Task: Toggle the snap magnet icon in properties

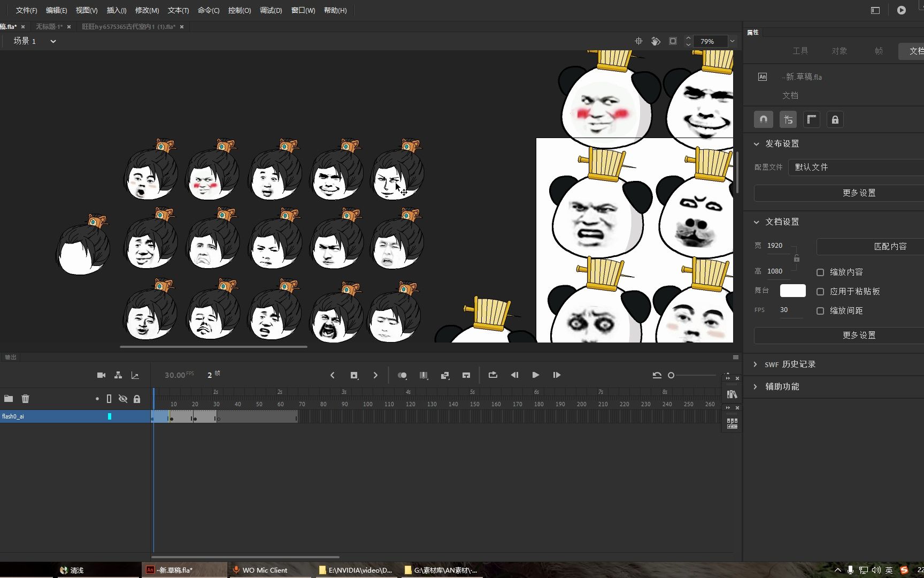Action: pos(764,119)
